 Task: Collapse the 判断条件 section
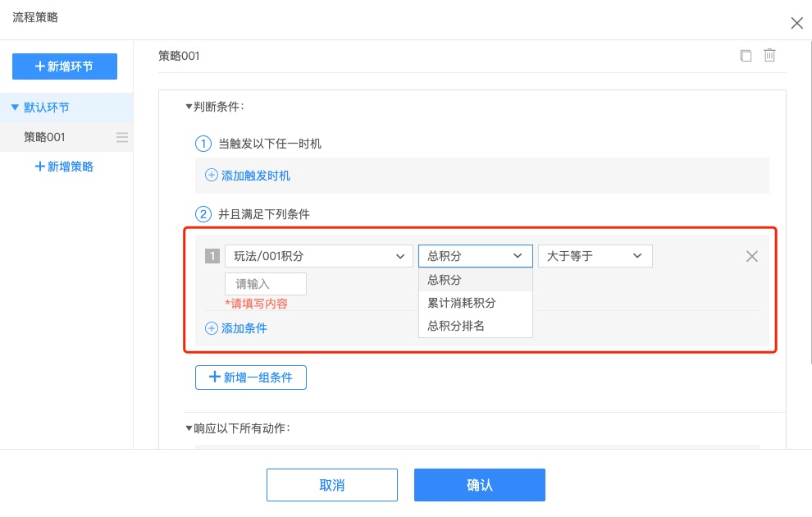189,107
